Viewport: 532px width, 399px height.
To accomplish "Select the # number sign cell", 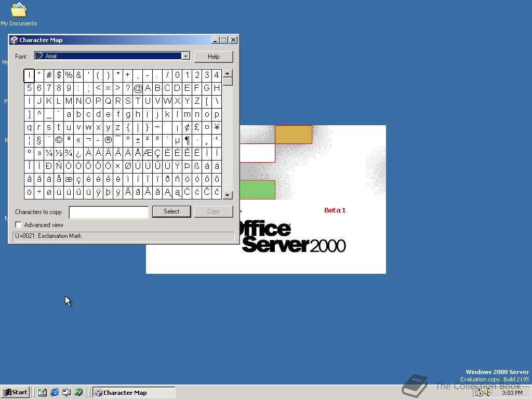I will coord(49,75).
